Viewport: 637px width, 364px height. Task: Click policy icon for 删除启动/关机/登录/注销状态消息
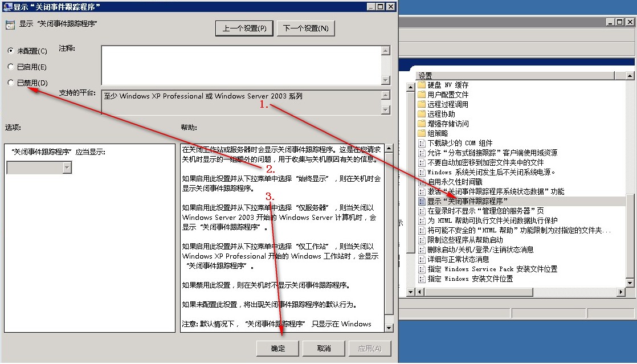pyautogui.click(x=422, y=250)
